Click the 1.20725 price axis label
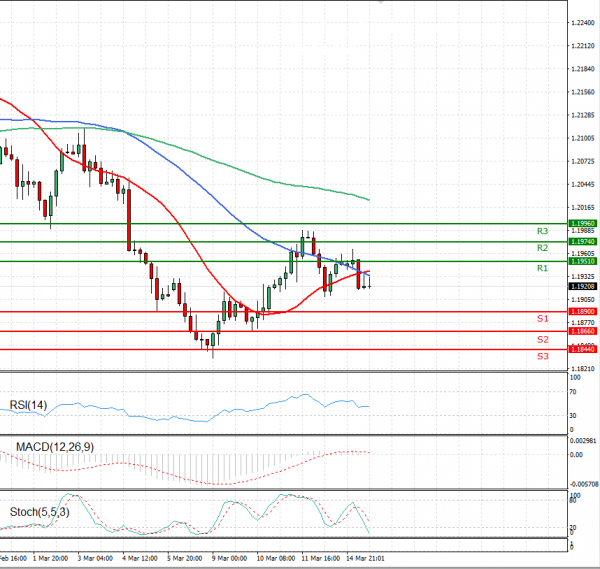600x569 pixels. point(583,161)
